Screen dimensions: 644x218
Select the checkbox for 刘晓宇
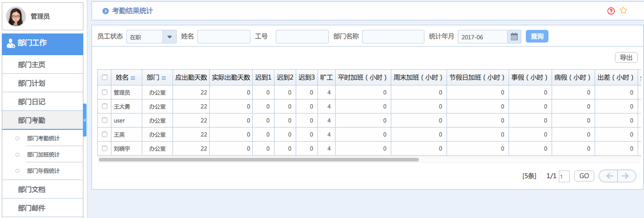pos(105,148)
